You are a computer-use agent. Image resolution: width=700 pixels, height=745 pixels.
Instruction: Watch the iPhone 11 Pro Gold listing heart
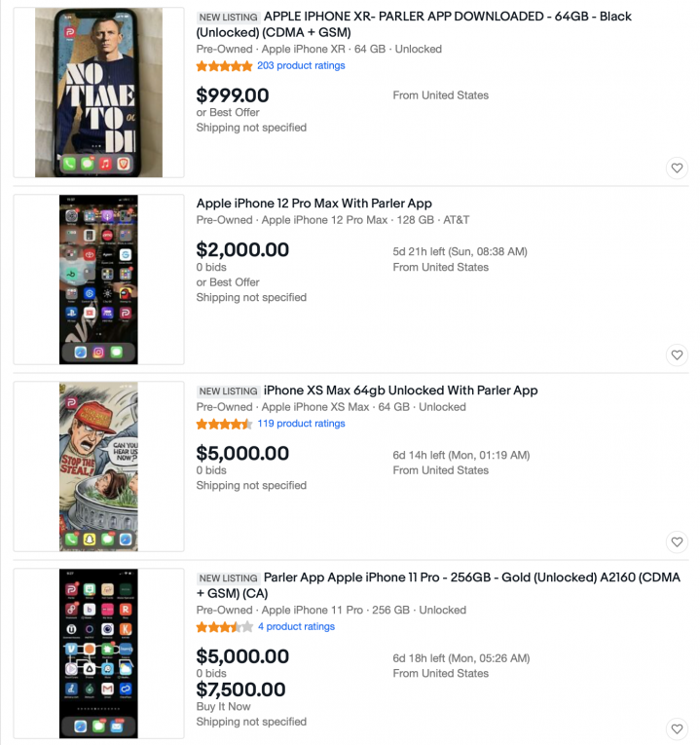click(x=677, y=728)
